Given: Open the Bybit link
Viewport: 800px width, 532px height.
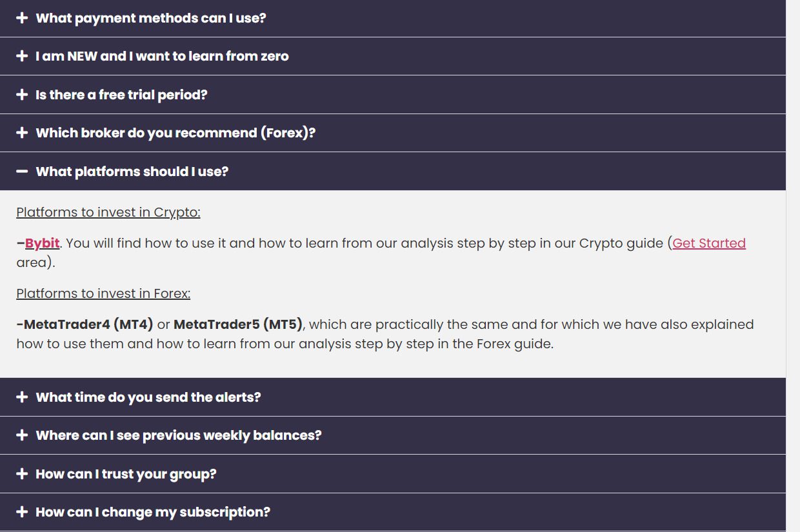Looking at the screenshot, I should tap(42, 243).
